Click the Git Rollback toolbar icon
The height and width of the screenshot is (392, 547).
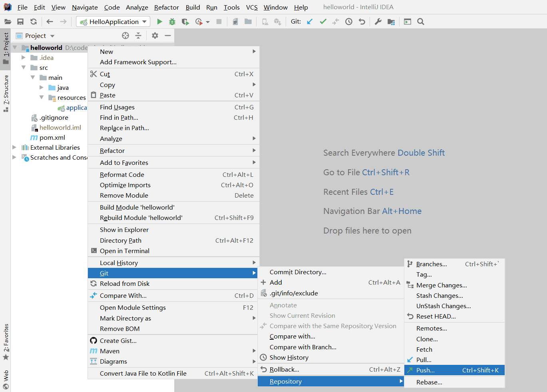point(362,22)
